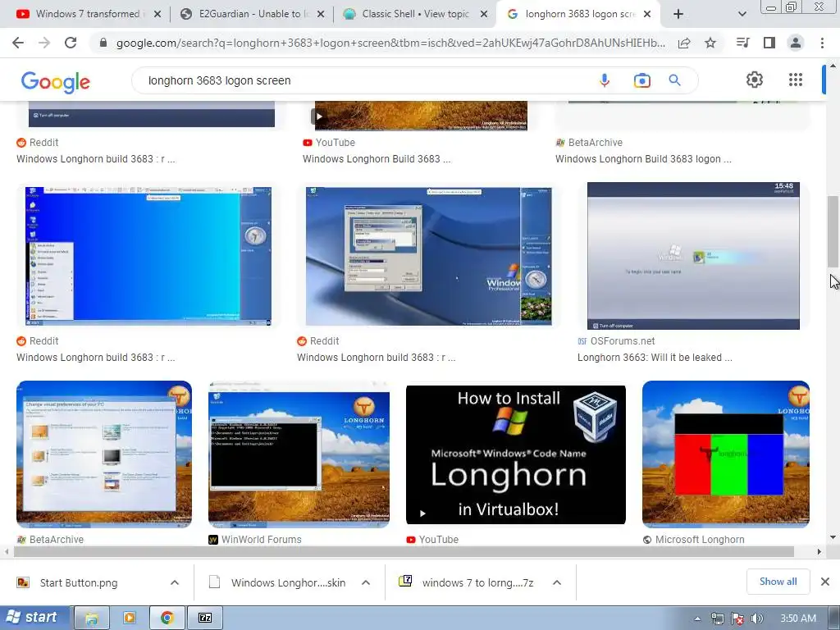This screenshot has width=840, height=630.
Task: Open the 7-Zip taskbar icon
Action: [x=205, y=618]
